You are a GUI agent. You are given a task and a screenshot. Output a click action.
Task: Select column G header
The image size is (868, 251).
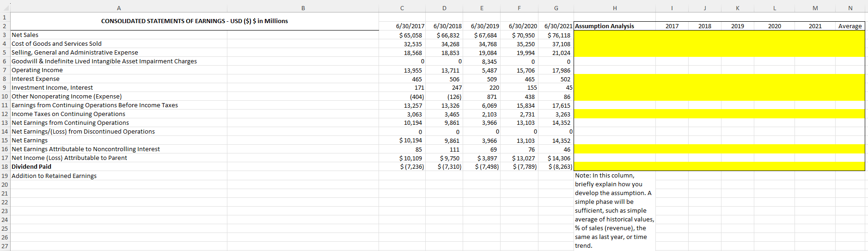click(556, 8)
